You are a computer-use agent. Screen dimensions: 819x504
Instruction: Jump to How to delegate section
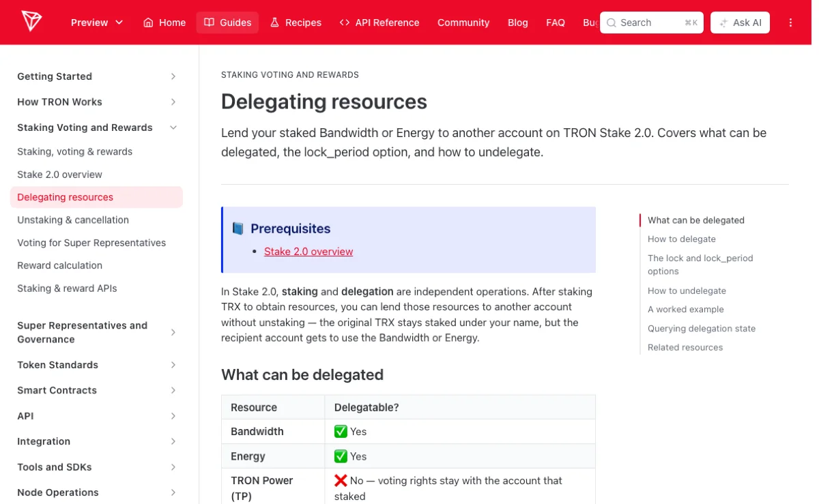(682, 239)
